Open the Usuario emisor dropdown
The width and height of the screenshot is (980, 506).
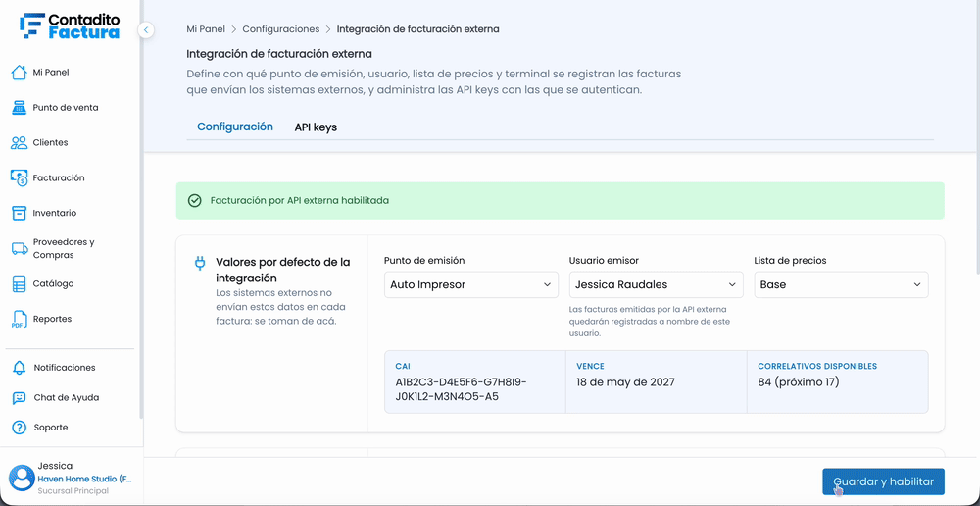657,284
